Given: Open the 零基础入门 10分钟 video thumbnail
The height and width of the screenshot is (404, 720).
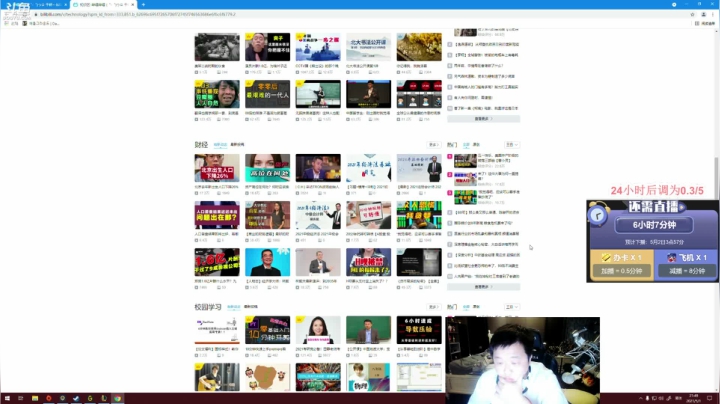Looking at the screenshot, I should 267,330.
